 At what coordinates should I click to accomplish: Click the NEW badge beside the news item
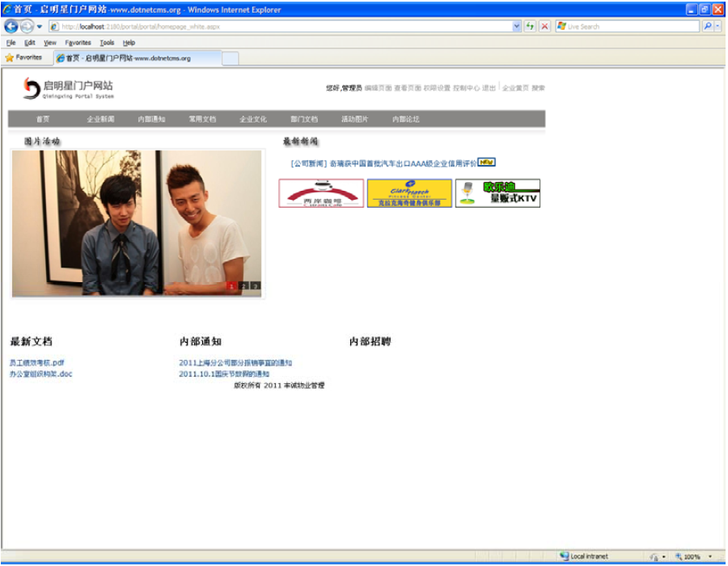487,162
